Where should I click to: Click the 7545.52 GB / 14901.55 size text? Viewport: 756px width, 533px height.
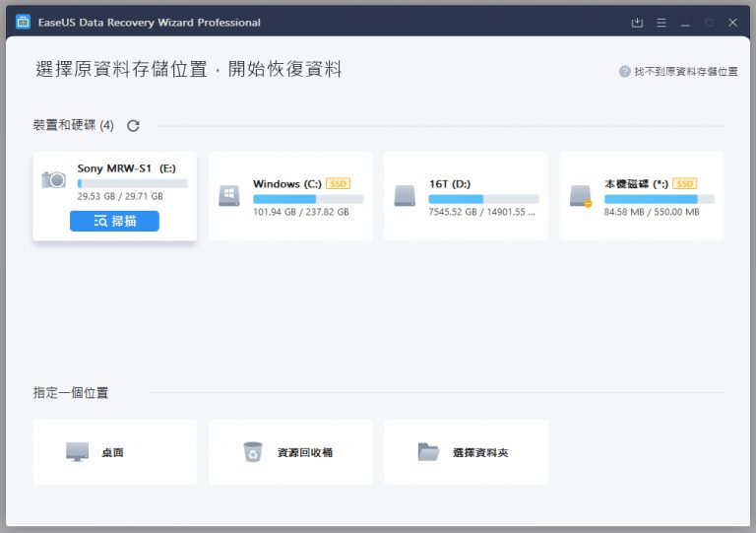[481, 212]
